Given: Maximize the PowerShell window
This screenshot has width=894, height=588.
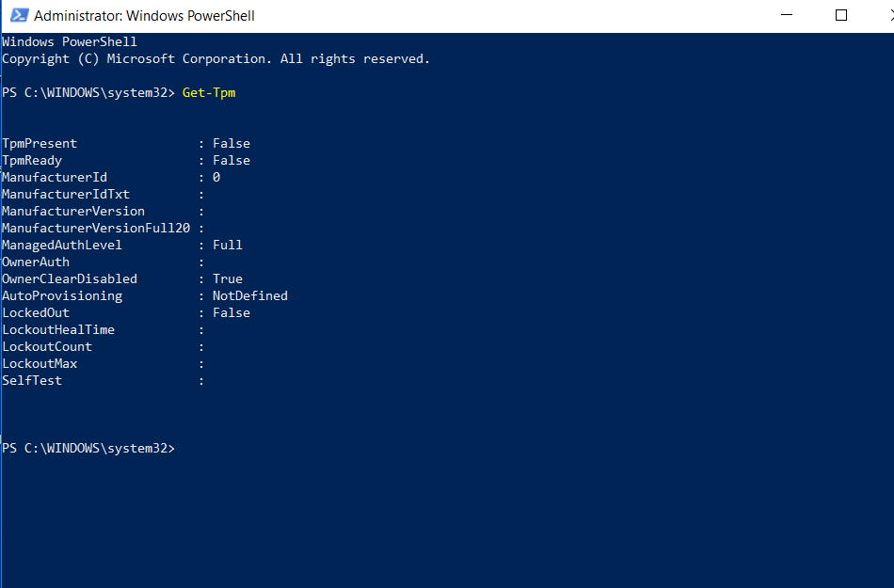Looking at the screenshot, I should (841, 15).
